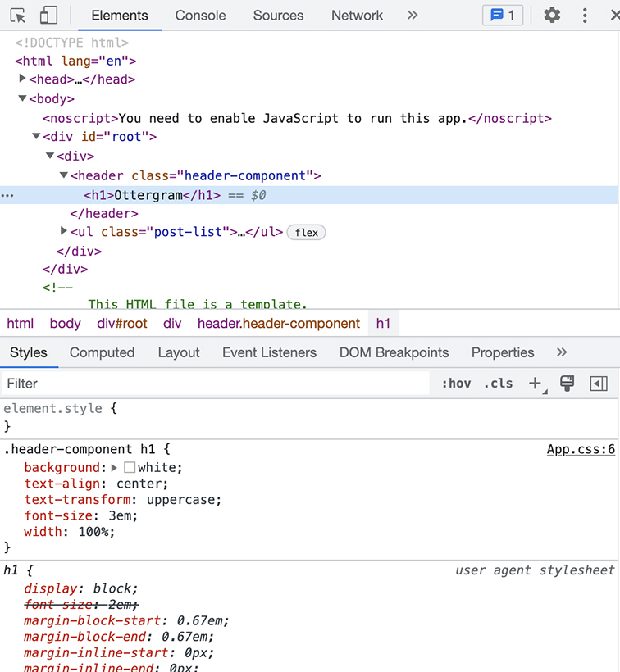Open the DevTools three-dot menu
This screenshot has width=620, height=672.
tap(585, 16)
